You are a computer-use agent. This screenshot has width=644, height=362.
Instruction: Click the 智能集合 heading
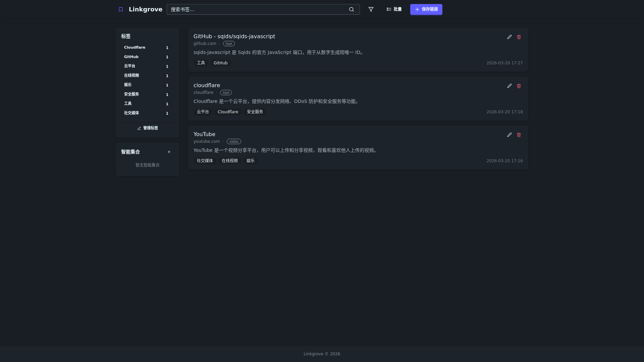click(130, 152)
